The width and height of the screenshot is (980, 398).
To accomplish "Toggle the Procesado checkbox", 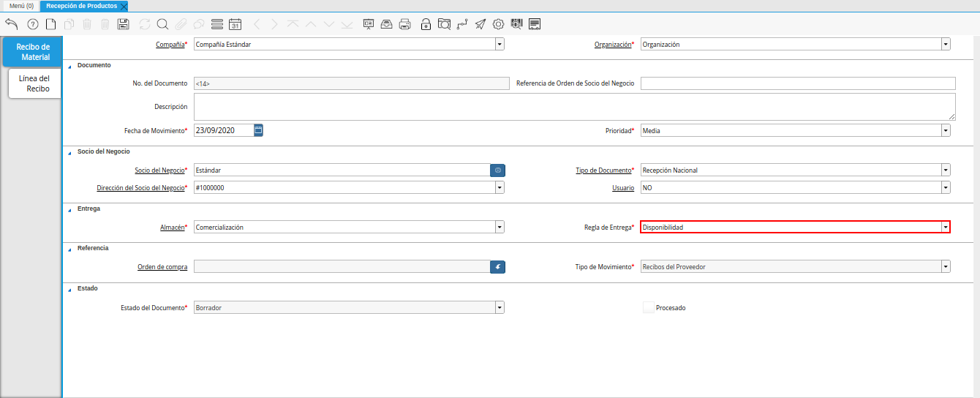I will pos(648,308).
